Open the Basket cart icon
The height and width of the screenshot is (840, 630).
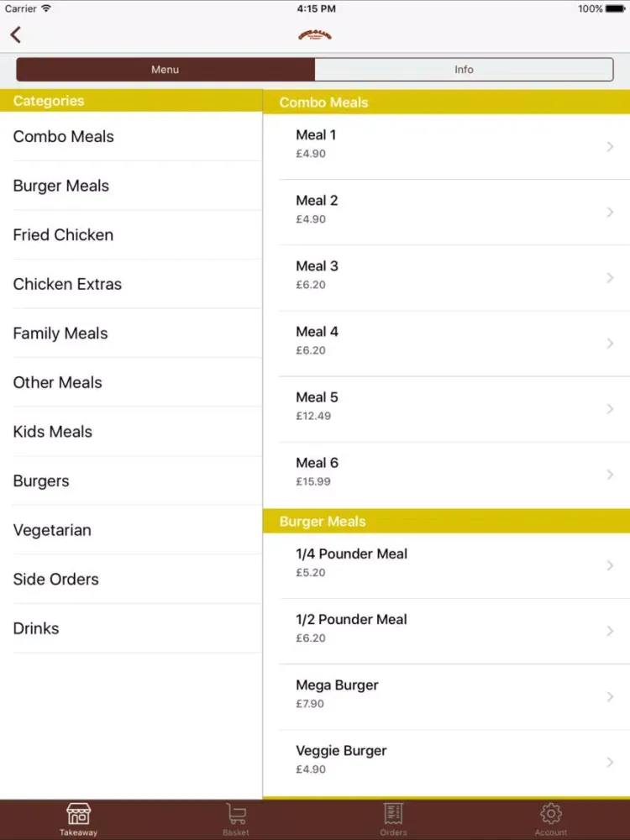point(236,814)
